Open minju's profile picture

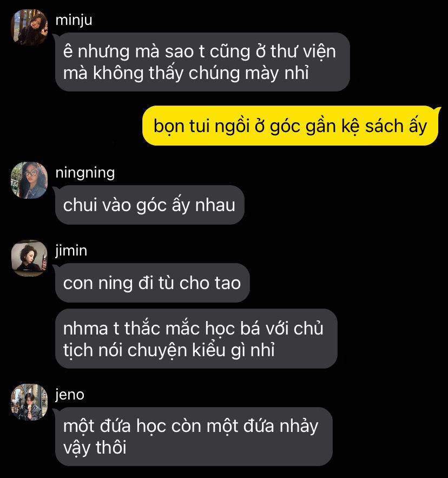point(29,28)
